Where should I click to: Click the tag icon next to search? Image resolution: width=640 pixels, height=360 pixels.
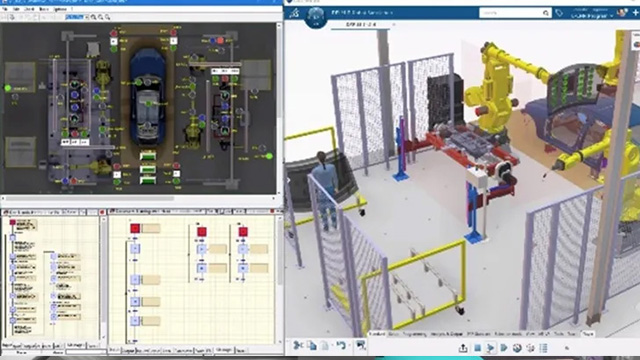click(x=559, y=13)
